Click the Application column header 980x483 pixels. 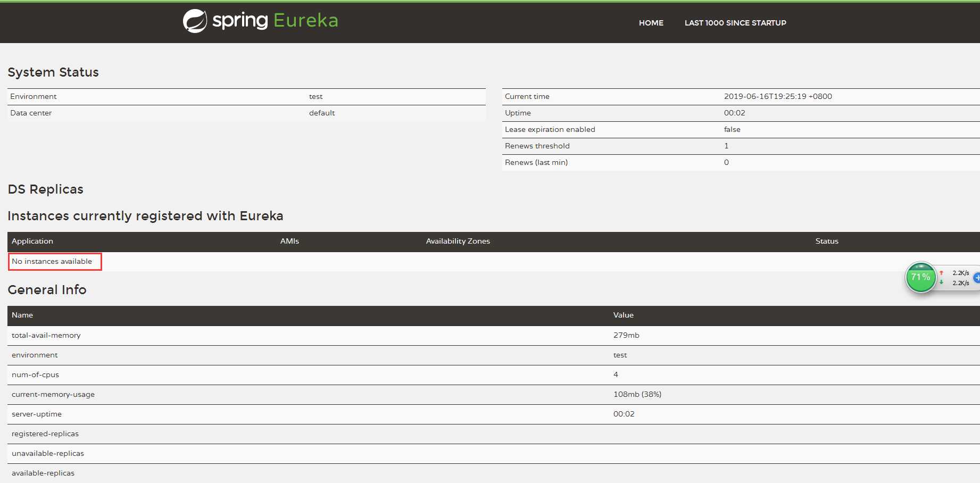[x=32, y=241]
